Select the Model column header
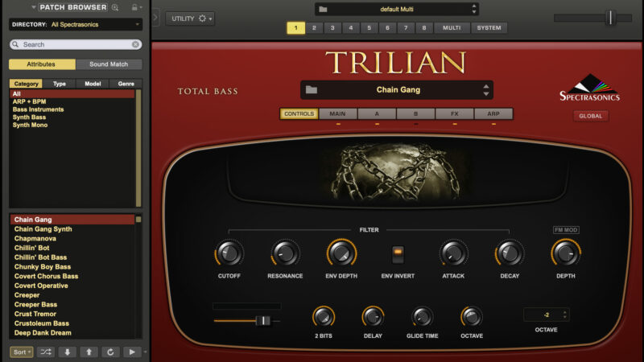Viewport: 644px width, 362px height. 93,84
